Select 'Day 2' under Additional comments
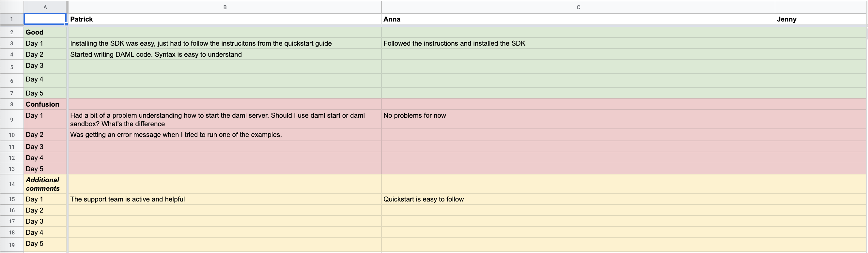The height and width of the screenshot is (253, 868). [x=45, y=210]
